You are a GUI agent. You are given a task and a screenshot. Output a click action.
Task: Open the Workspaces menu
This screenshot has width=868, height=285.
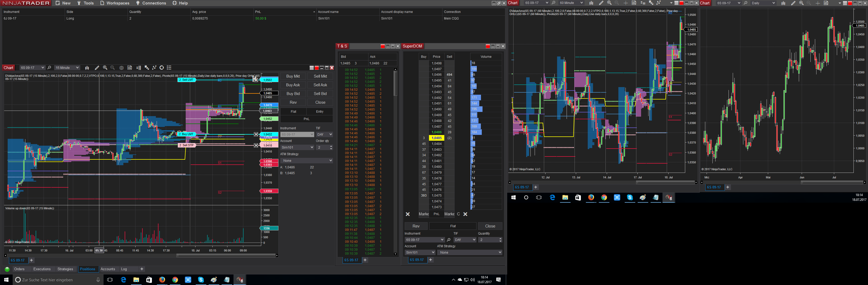point(115,3)
